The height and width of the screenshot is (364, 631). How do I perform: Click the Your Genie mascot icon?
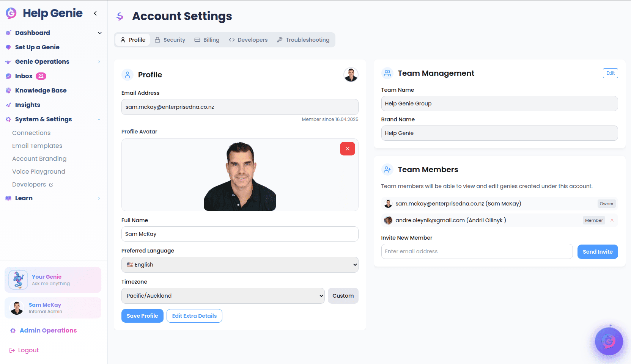point(18,280)
